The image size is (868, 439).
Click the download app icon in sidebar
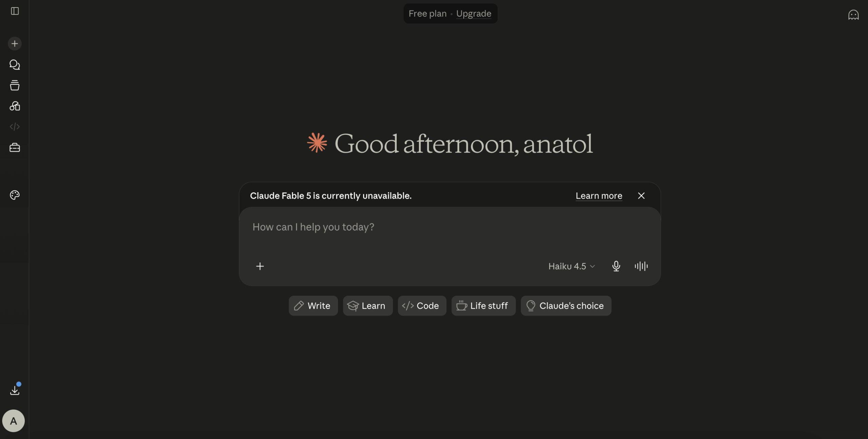click(x=15, y=391)
